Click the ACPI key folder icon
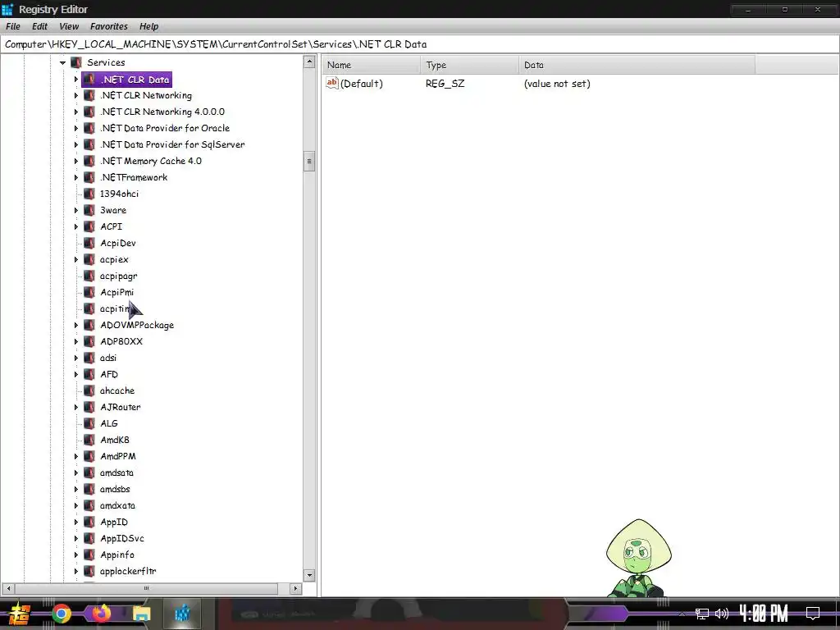This screenshot has width=840, height=630. pos(89,226)
